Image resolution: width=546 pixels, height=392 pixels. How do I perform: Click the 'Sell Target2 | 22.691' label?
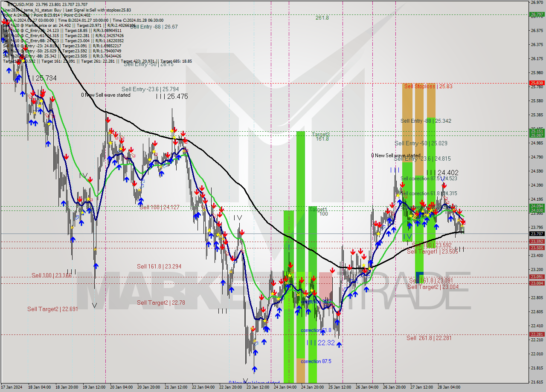pos(52,309)
